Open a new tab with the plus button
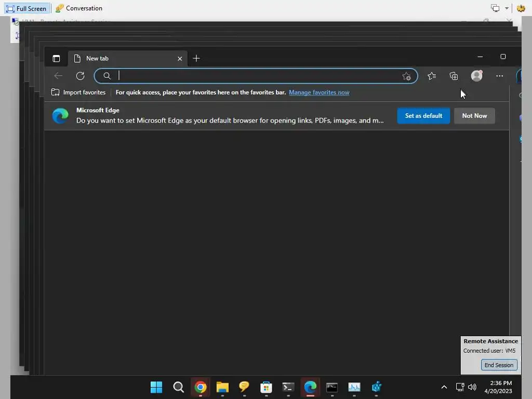Viewport: 532px width, 399px height. tap(196, 58)
